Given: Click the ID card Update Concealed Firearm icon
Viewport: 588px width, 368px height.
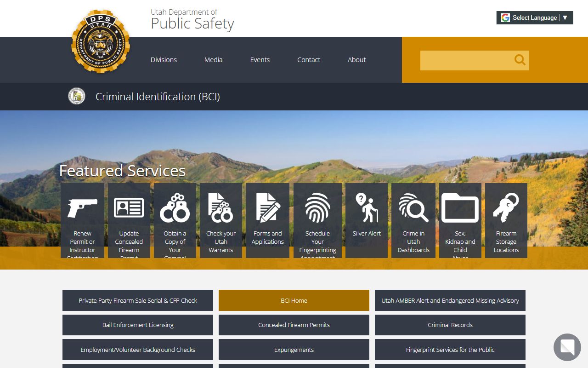Looking at the screenshot, I should click(x=129, y=207).
